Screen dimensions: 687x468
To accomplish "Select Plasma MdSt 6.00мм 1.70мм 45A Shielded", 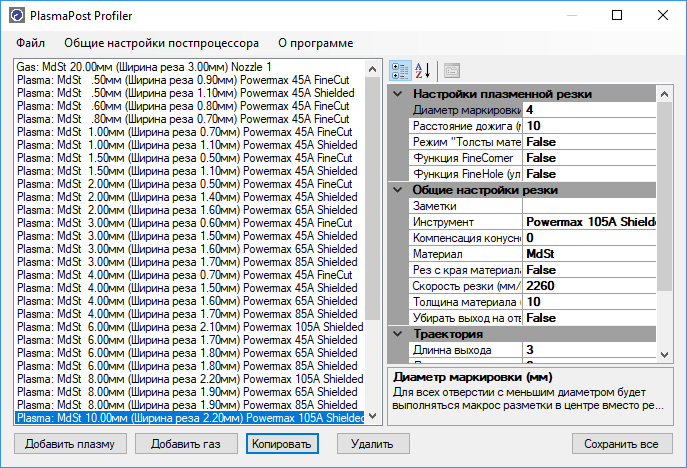I will pyautogui.click(x=189, y=340).
